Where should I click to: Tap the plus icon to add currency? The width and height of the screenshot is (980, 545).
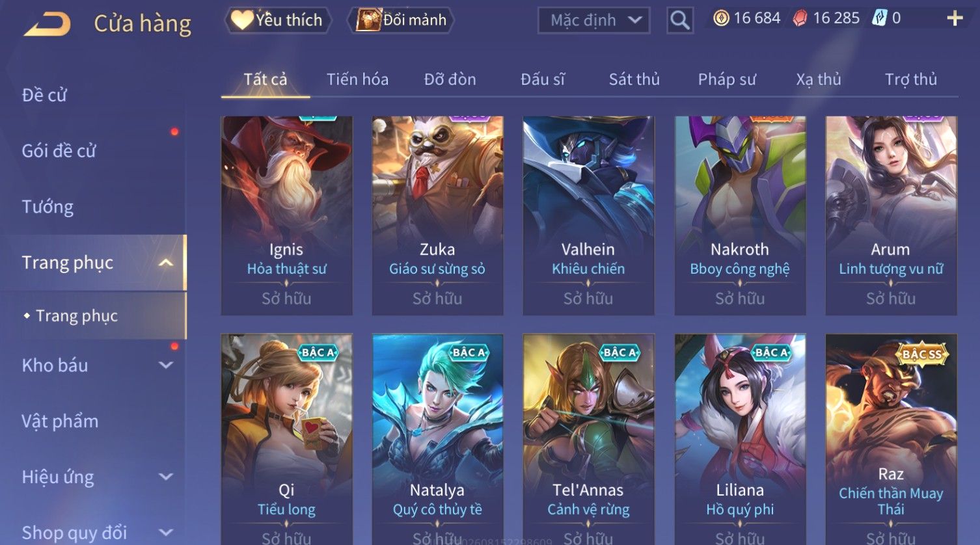coord(955,18)
